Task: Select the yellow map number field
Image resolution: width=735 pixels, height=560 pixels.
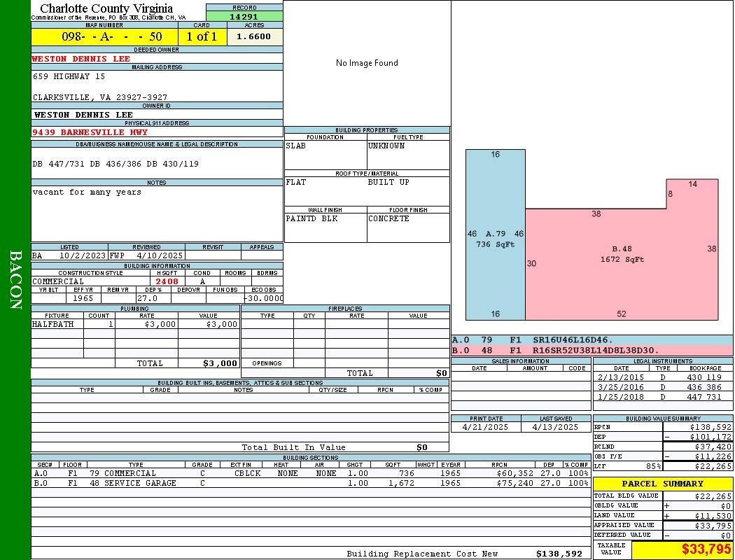Action: click(x=104, y=36)
